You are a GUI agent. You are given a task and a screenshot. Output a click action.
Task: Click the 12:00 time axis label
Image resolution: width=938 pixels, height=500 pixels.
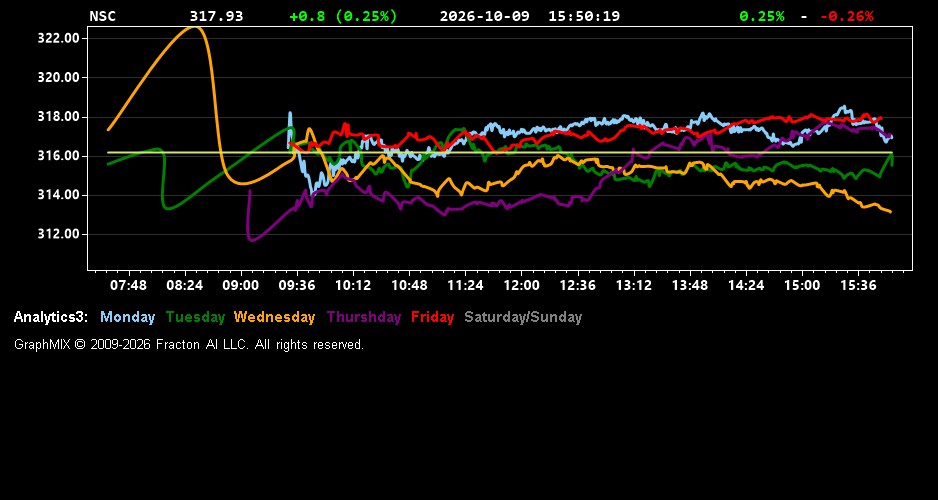coord(521,285)
